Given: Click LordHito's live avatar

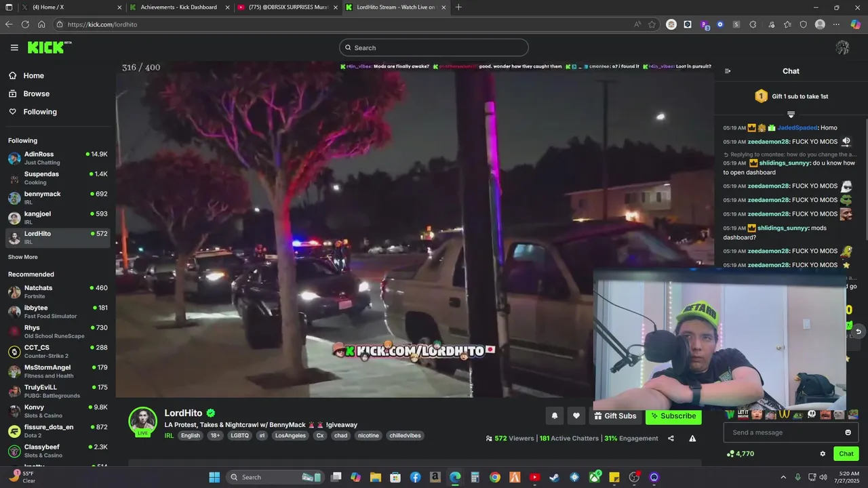Looking at the screenshot, I should tap(143, 421).
